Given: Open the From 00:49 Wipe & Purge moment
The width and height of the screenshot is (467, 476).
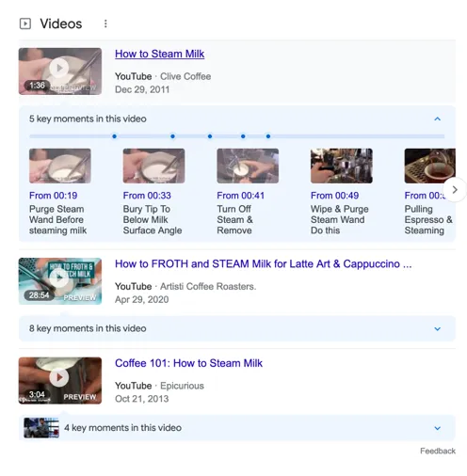Looking at the screenshot, I should pos(342,192).
